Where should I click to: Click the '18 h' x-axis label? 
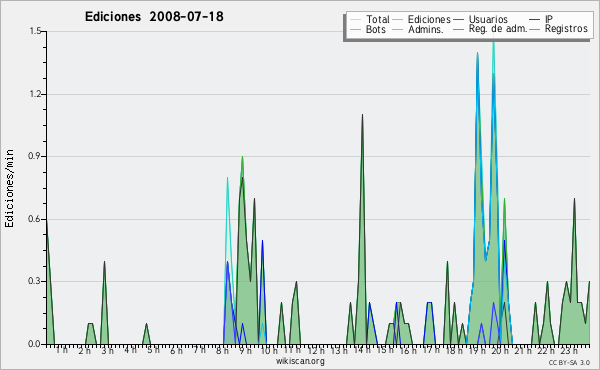click(x=454, y=350)
